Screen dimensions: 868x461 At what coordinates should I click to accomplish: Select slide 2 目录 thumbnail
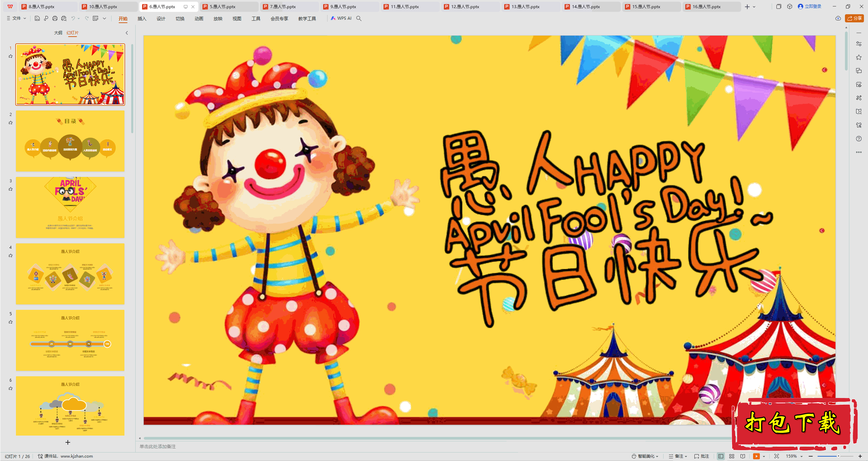70,141
